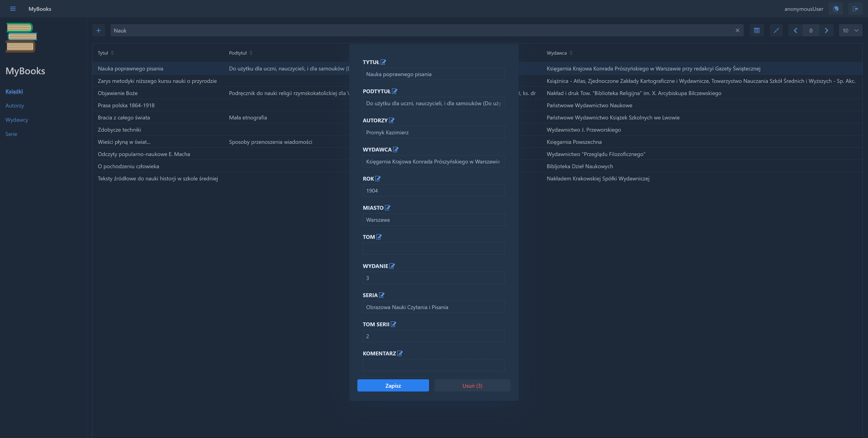
Task: Open the table columns view icon
Action: pos(757,30)
